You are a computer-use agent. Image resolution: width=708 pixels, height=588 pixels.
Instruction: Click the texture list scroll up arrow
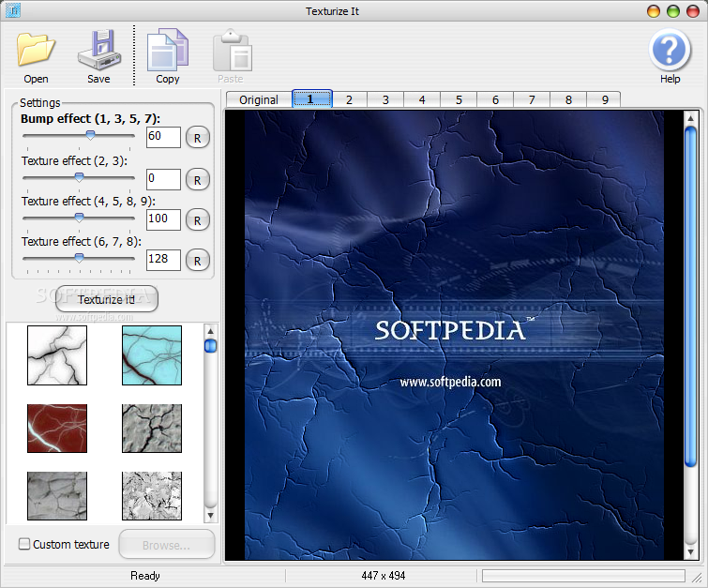(x=210, y=331)
